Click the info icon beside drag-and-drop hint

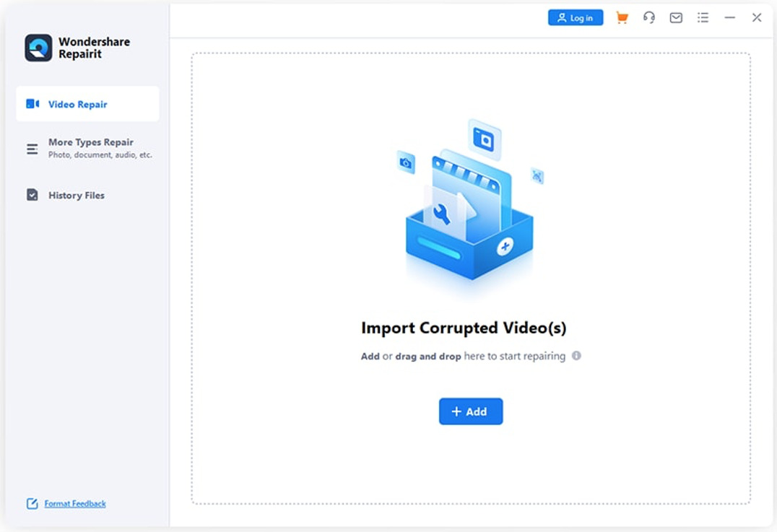tap(576, 356)
